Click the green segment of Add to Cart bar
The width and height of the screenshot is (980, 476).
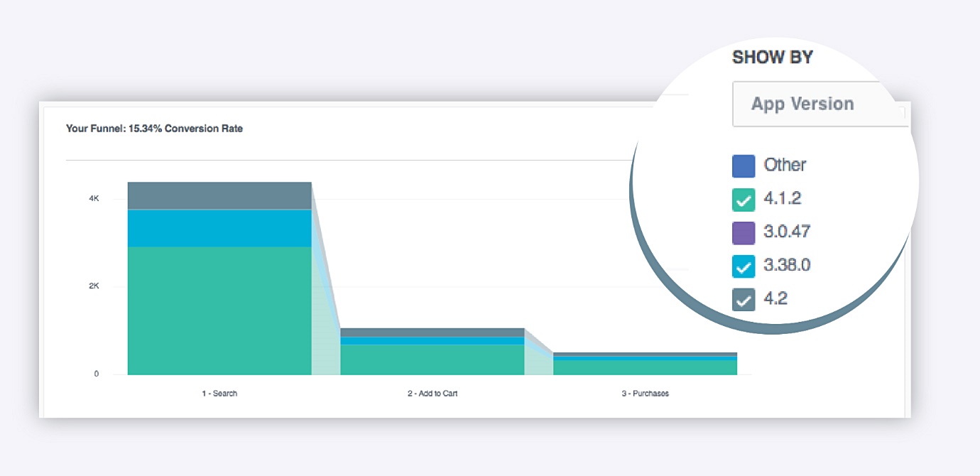[432, 359]
